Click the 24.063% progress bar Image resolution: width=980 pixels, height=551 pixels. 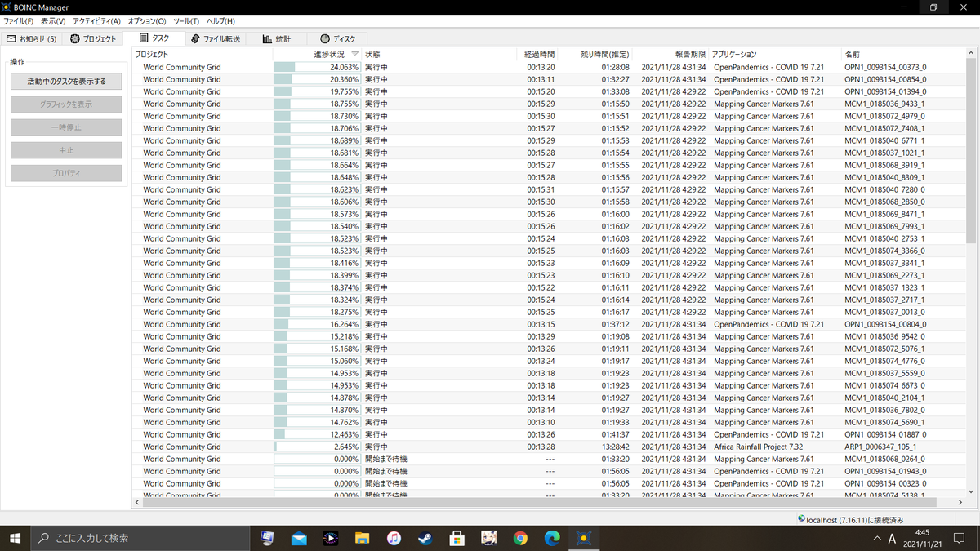[317, 67]
